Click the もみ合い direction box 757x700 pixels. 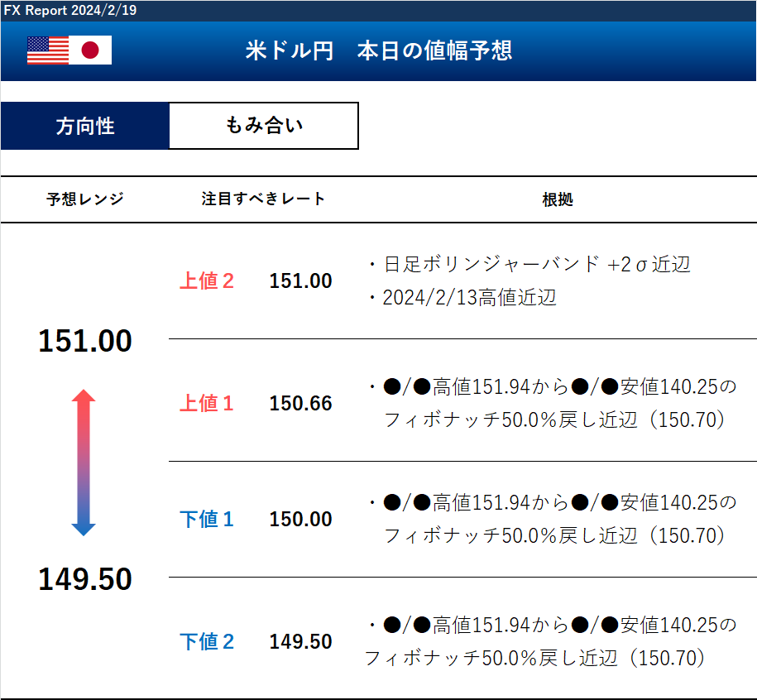click(x=264, y=126)
